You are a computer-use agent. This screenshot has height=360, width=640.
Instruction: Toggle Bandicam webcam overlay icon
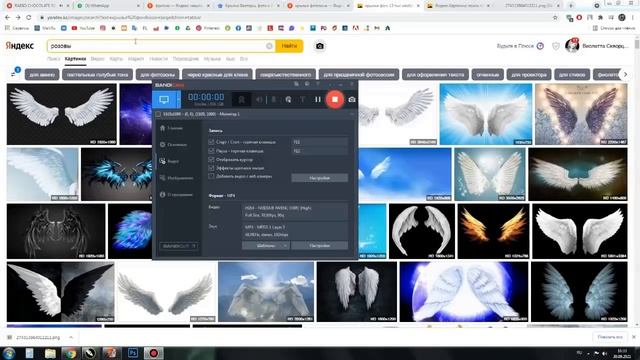[x=241, y=99]
